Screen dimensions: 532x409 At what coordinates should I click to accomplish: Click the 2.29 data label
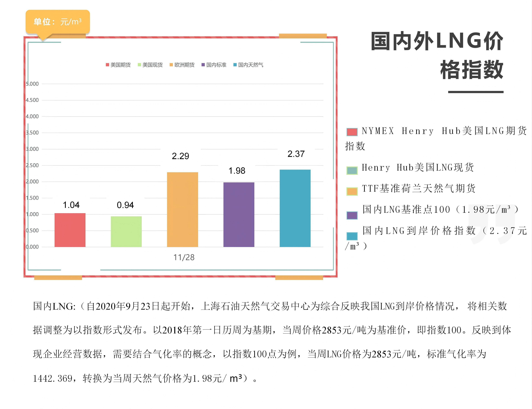180,156
